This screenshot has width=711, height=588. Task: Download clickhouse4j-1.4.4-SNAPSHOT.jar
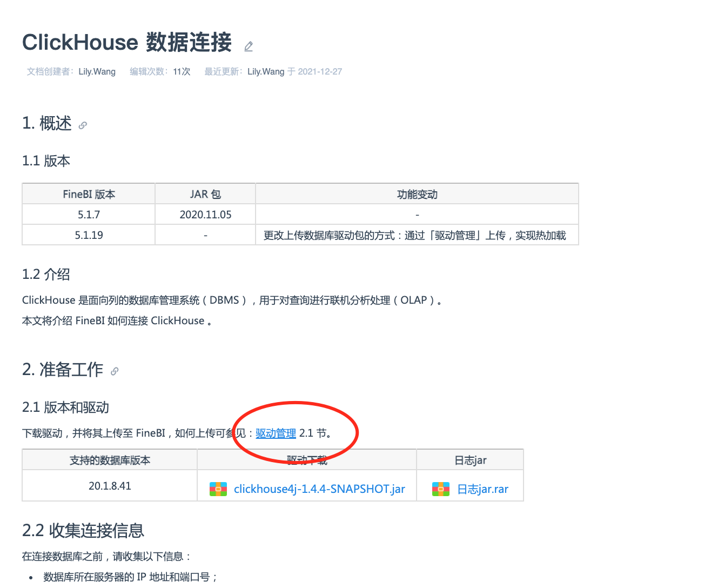[319, 489]
